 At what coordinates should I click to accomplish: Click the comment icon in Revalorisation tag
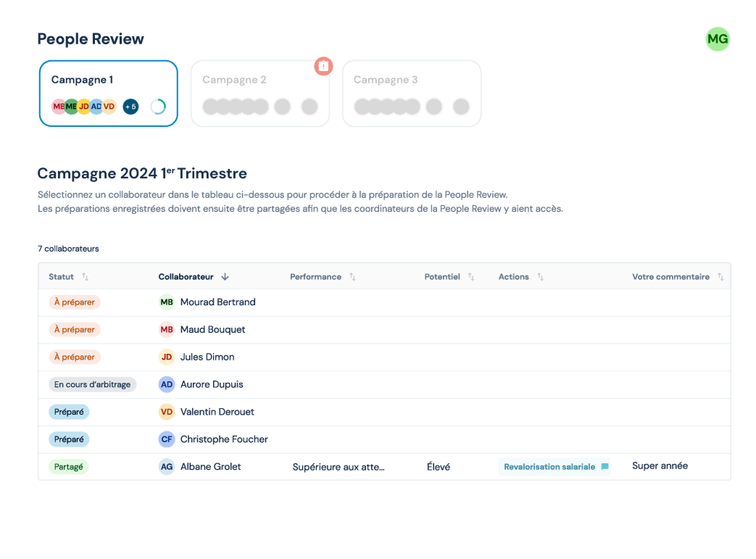click(x=605, y=466)
